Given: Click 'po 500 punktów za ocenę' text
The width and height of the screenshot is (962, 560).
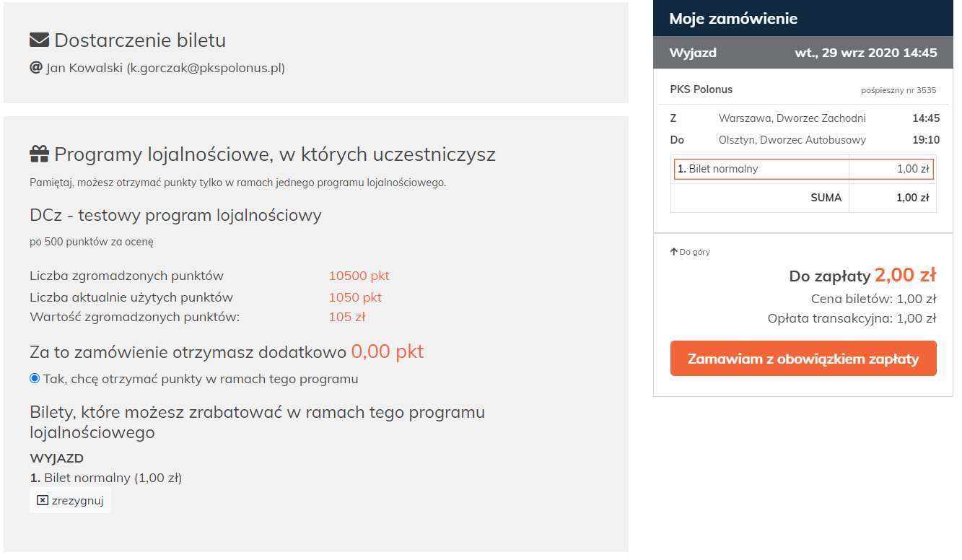Looking at the screenshot, I should point(92,242).
